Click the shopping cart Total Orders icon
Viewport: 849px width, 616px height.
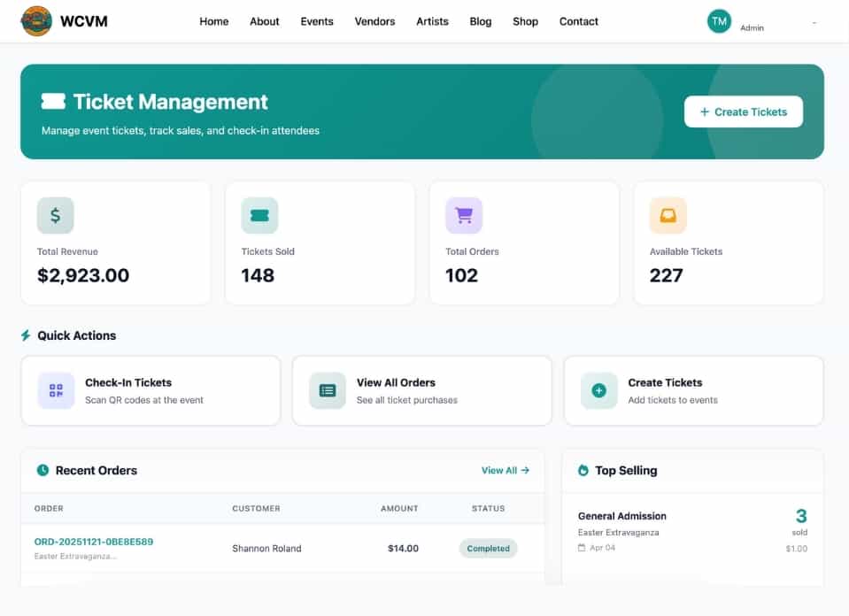pos(463,214)
